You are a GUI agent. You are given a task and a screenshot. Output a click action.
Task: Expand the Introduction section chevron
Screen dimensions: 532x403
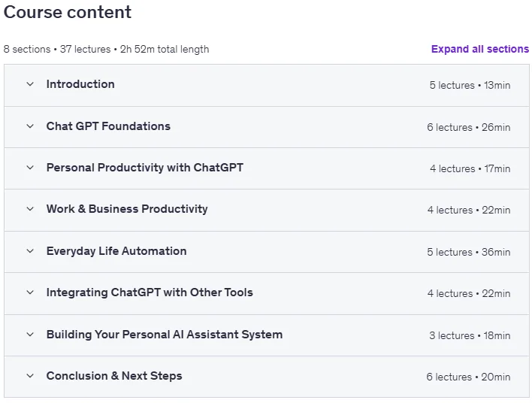[30, 84]
